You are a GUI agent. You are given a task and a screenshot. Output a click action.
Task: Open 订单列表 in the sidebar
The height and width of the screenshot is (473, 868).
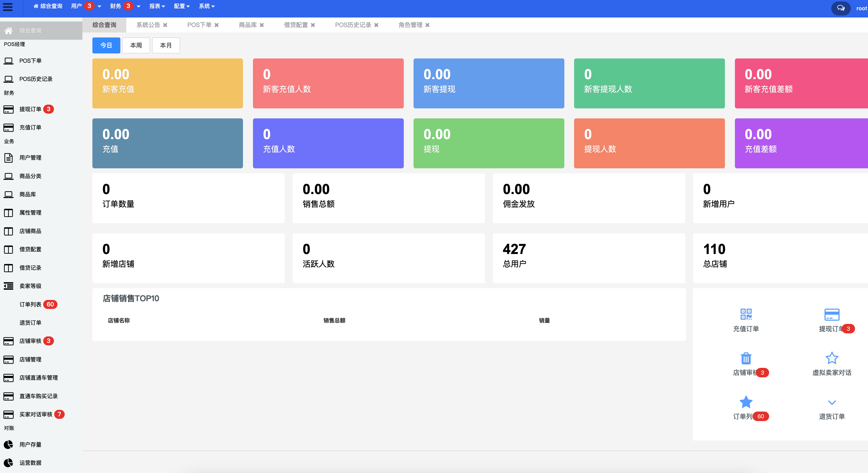coord(30,304)
